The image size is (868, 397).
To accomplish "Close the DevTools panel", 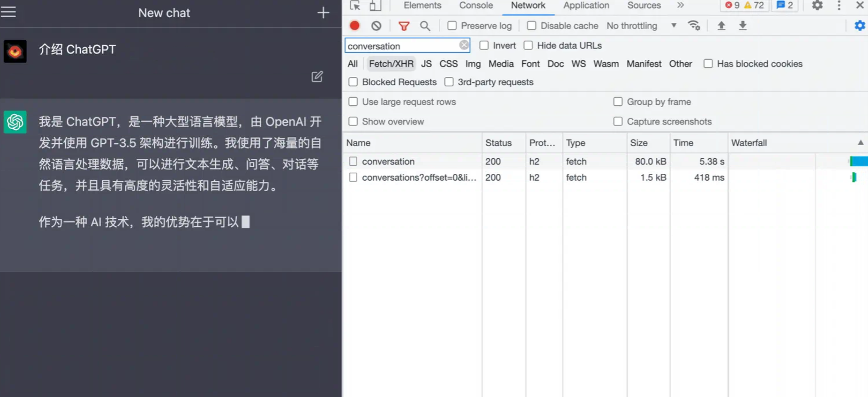I will click(x=860, y=5).
